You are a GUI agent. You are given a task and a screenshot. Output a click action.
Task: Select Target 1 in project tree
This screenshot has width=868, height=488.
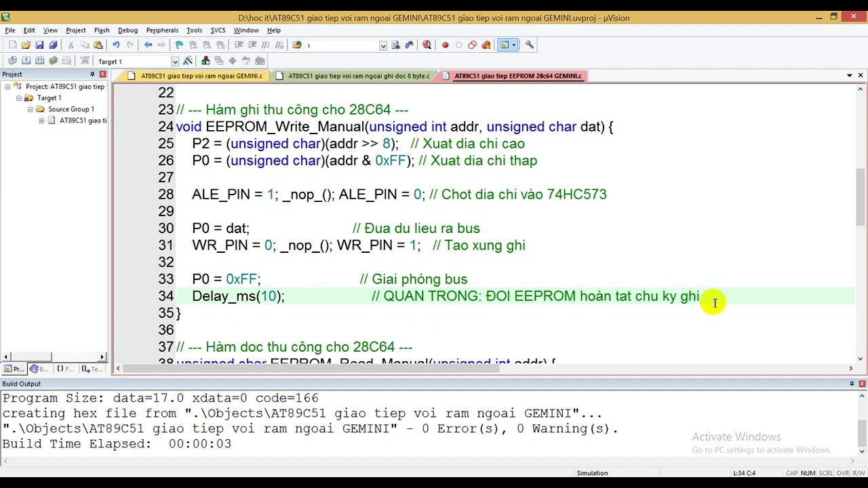click(49, 98)
